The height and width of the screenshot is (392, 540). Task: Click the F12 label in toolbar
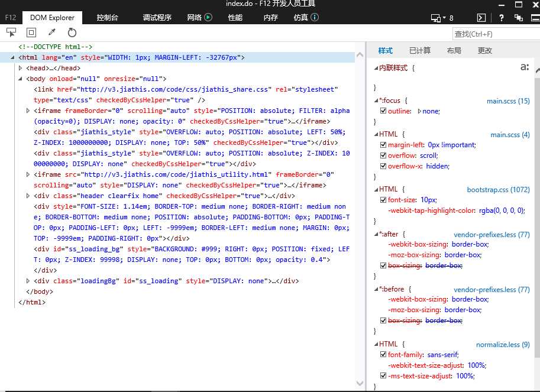(x=11, y=18)
